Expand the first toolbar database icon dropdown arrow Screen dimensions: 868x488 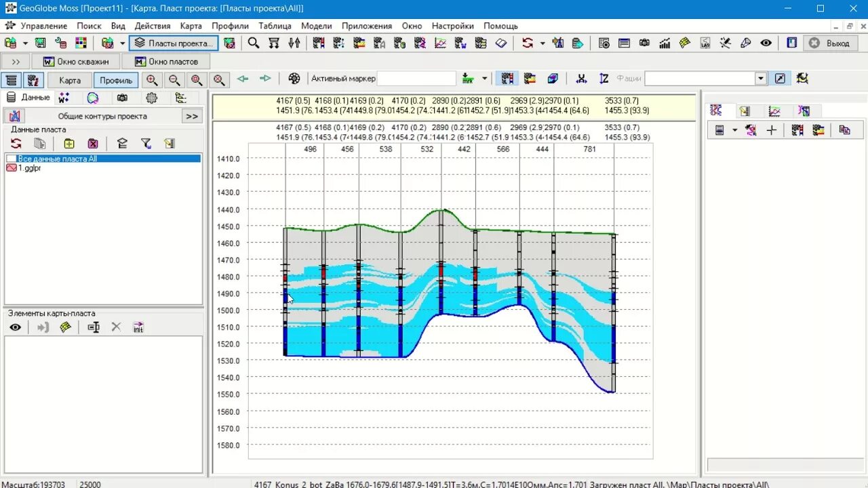[x=25, y=43]
